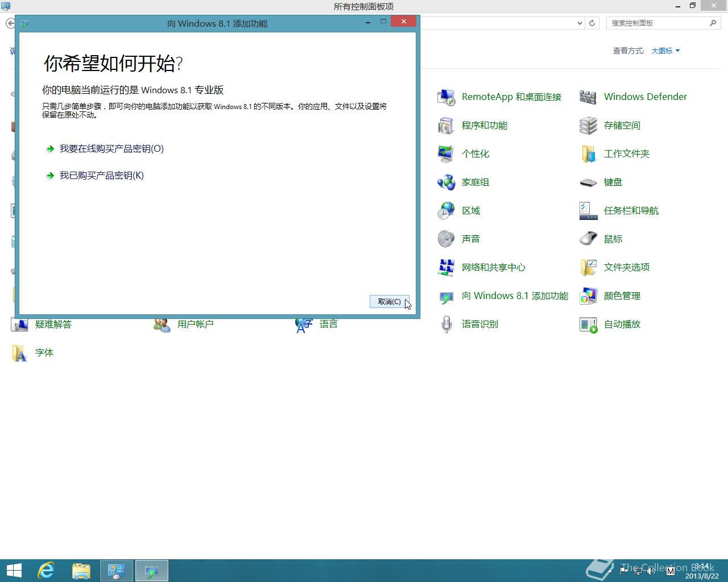Open the 网络和共享中心 icon
728x582 pixels.
pos(446,268)
